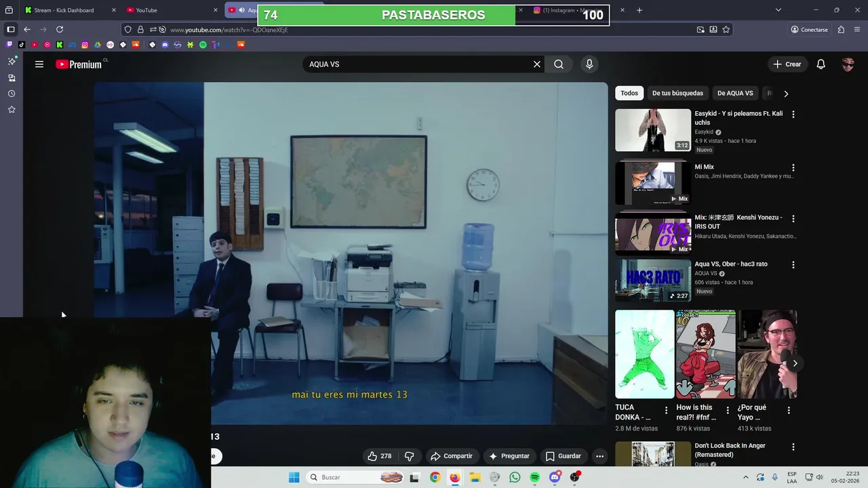
Task: Open options for hac3 rato video
Action: [x=793, y=265]
